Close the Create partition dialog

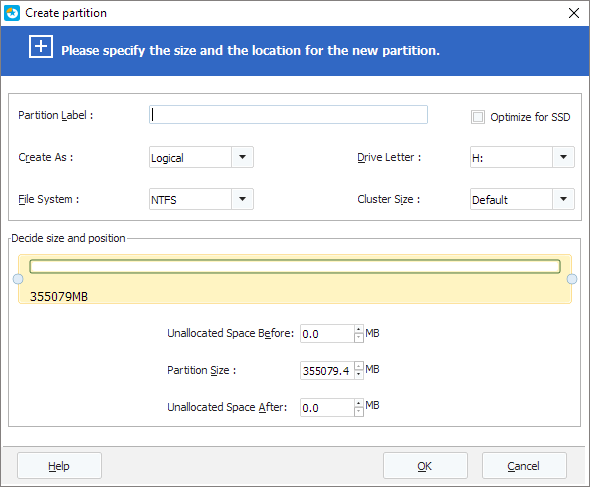(x=573, y=13)
